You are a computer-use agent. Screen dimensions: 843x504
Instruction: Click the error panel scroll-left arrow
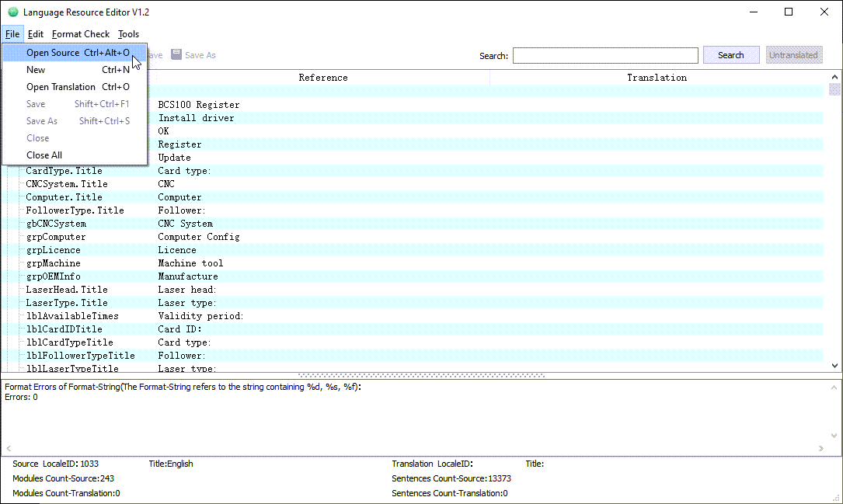[9, 448]
